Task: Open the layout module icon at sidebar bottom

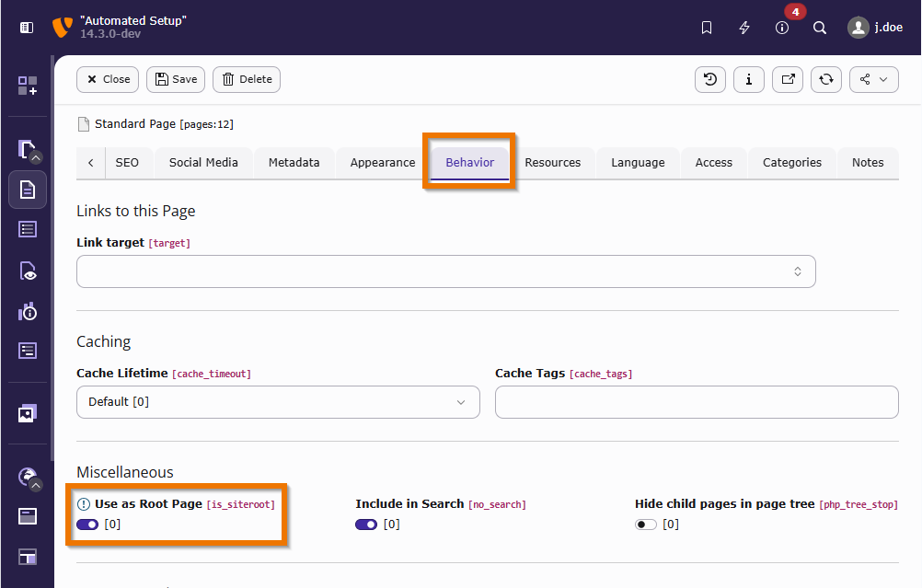Action: tap(28, 556)
